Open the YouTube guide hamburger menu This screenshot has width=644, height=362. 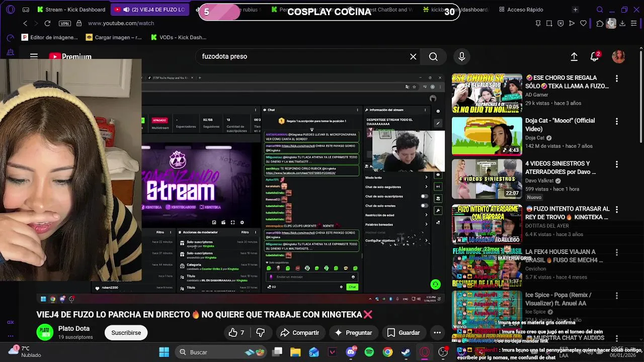point(34,56)
